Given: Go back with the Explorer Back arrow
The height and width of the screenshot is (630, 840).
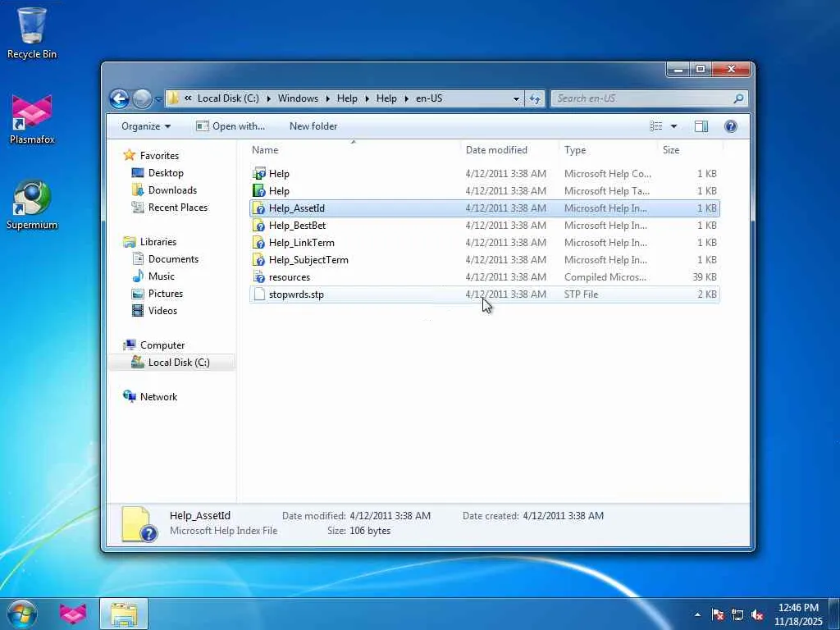Looking at the screenshot, I should click(119, 98).
